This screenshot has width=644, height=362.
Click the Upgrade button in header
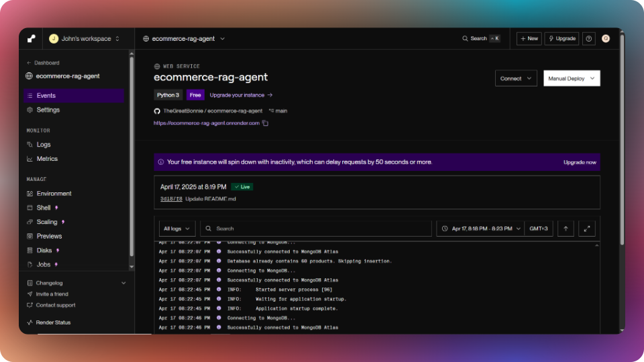point(561,39)
